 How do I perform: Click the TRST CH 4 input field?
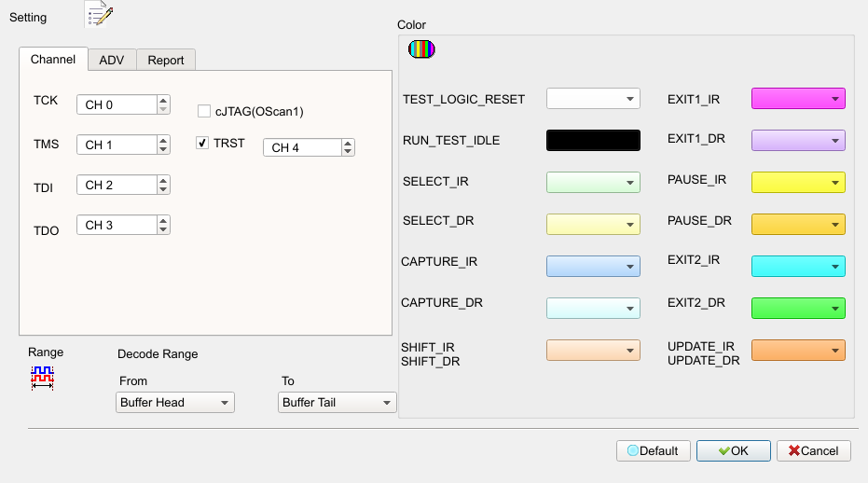(302, 147)
